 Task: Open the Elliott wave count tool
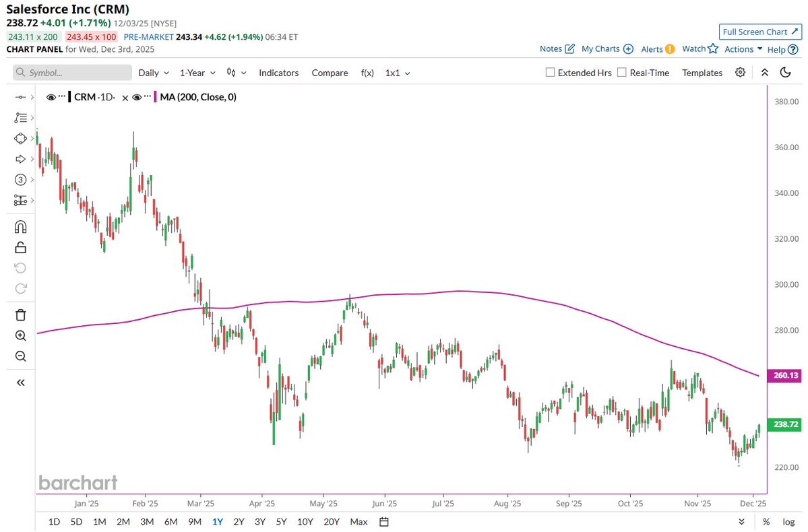20,180
